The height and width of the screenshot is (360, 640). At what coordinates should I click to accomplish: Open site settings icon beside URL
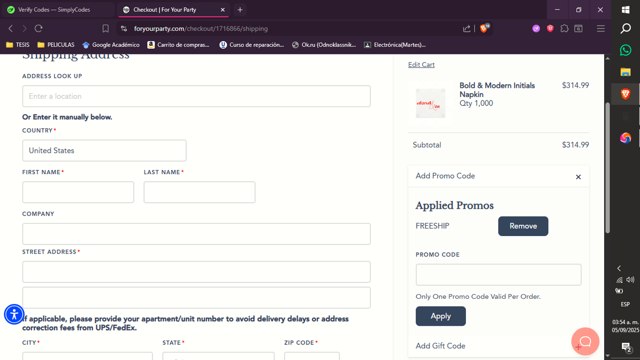point(124,29)
